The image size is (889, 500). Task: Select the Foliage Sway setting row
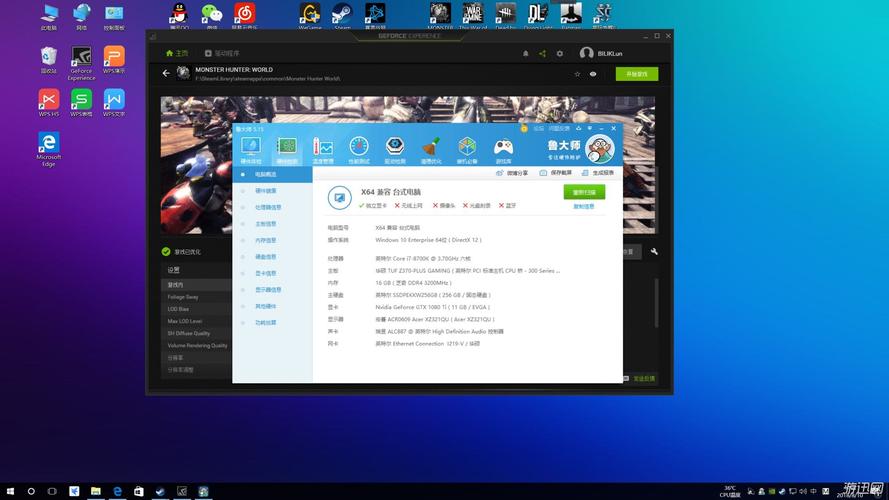197,297
